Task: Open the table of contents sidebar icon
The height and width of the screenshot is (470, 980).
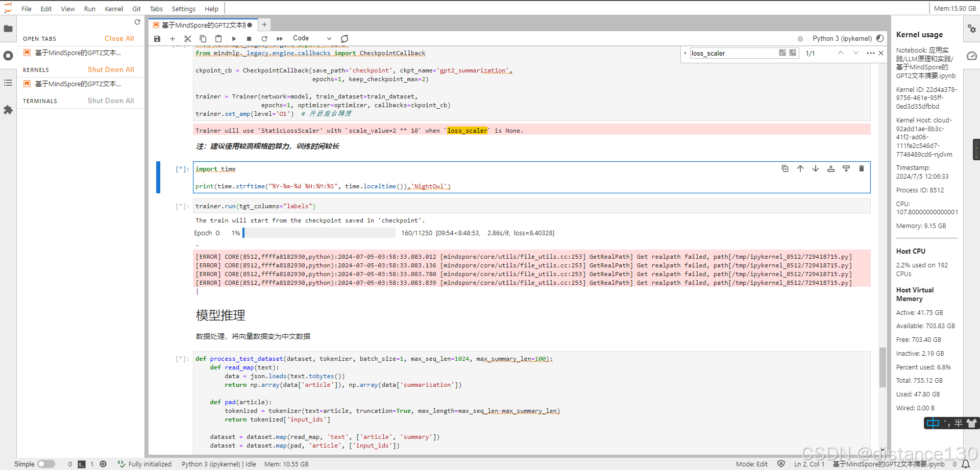Action: [x=8, y=83]
